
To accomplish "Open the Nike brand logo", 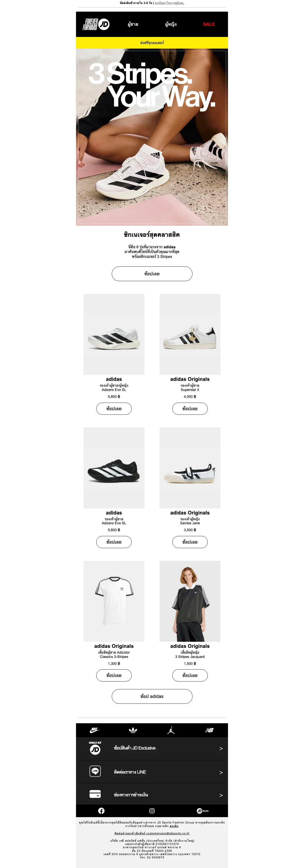I will coord(95,730).
